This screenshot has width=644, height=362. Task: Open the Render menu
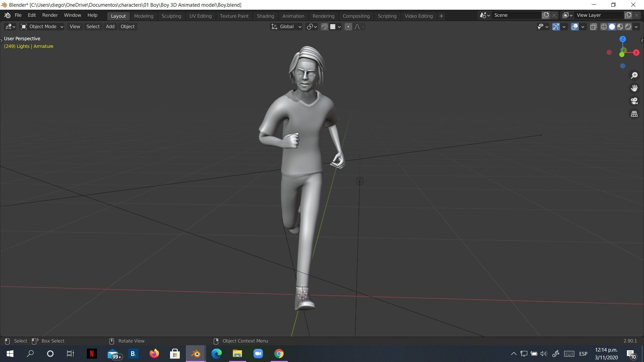point(50,15)
